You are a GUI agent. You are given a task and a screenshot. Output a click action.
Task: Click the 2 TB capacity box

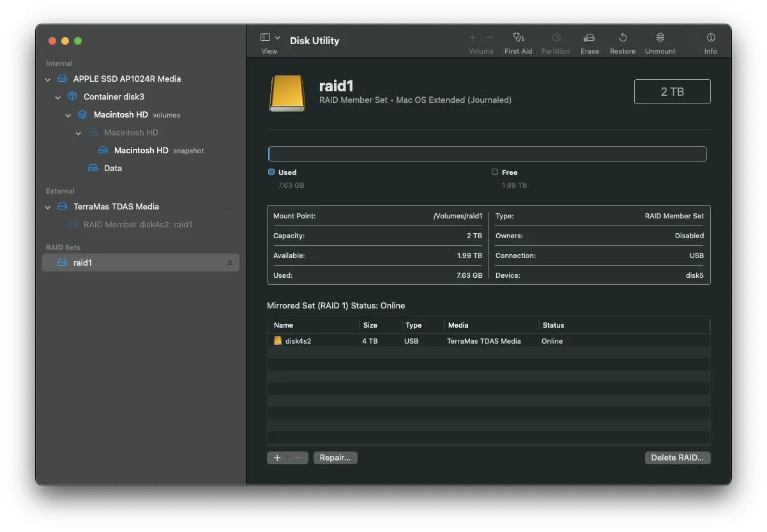click(672, 91)
